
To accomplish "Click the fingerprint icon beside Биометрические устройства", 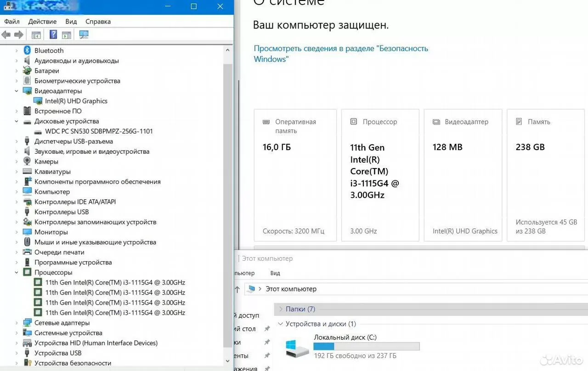I will coord(27,81).
